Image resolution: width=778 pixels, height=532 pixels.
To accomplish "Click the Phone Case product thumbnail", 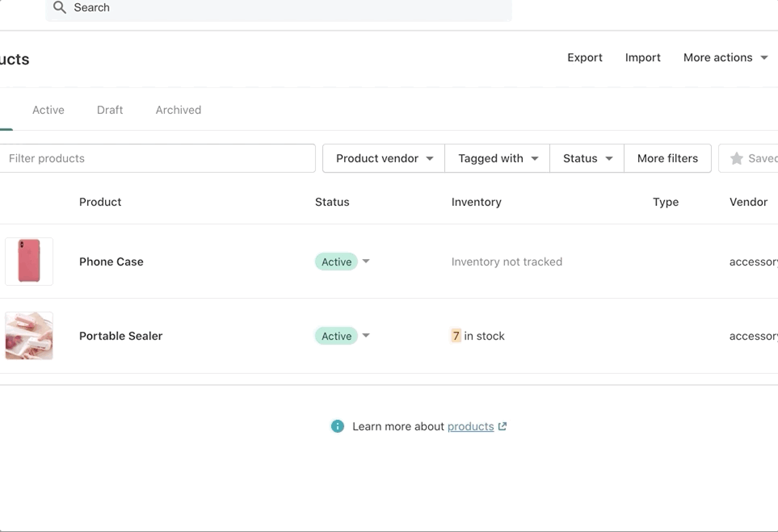I will click(x=29, y=262).
